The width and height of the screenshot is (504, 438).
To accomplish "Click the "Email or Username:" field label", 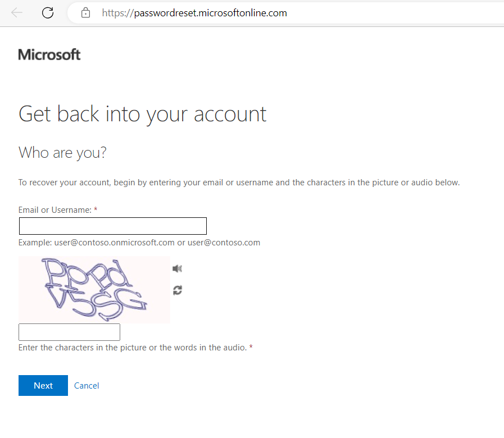I will (x=55, y=210).
